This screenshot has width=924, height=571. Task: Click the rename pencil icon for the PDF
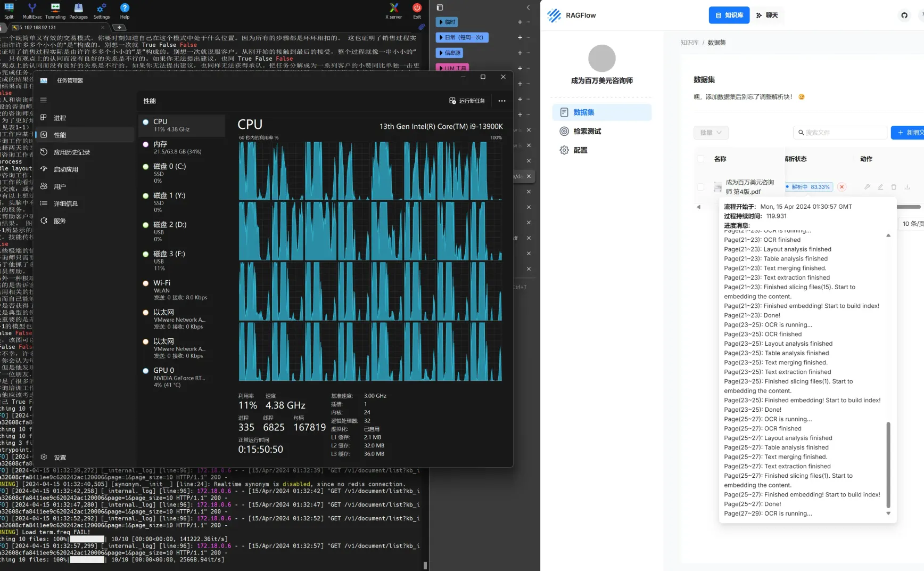click(880, 187)
